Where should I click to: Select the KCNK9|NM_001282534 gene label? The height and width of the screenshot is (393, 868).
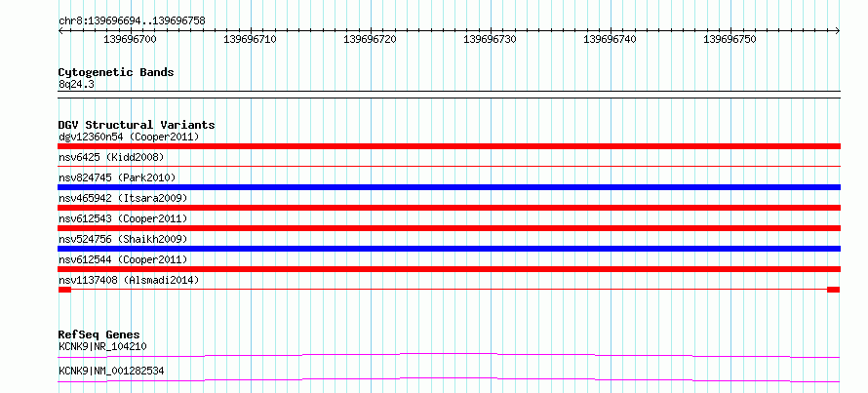(x=111, y=371)
